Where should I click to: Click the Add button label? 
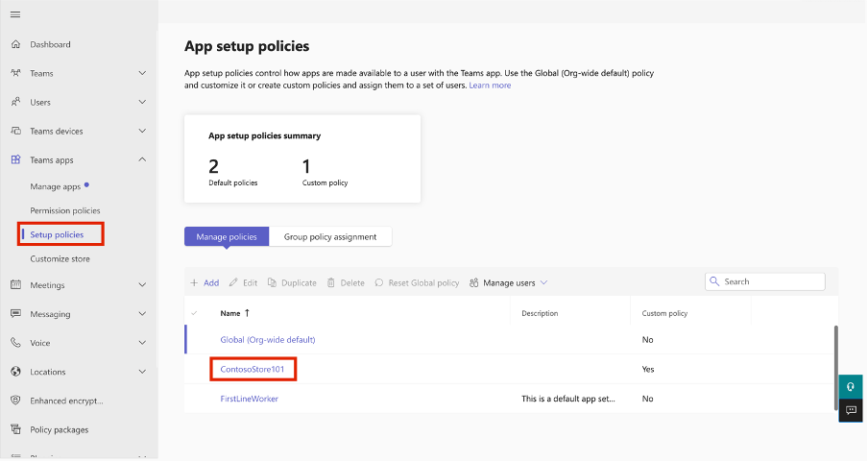pyautogui.click(x=211, y=282)
